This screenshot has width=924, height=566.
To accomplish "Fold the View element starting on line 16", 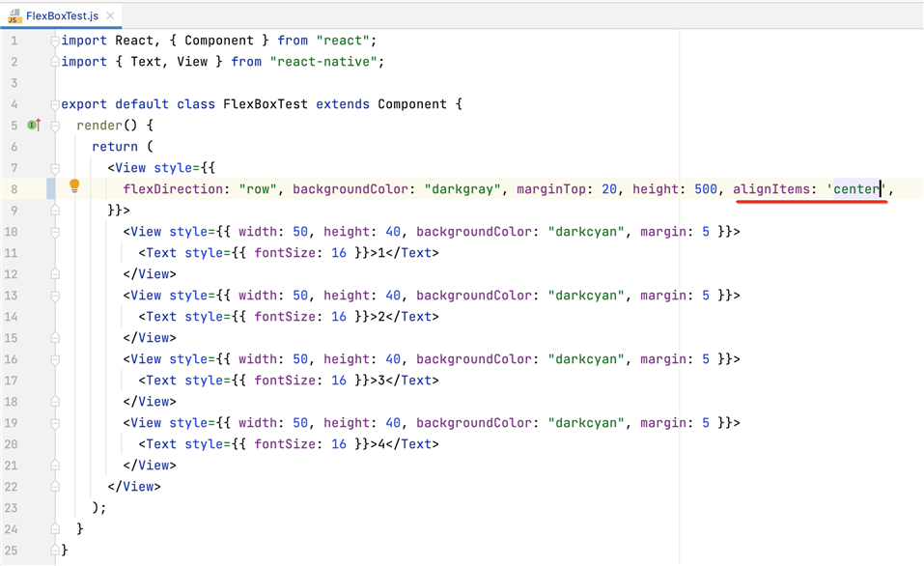I will tap(55, 359).
